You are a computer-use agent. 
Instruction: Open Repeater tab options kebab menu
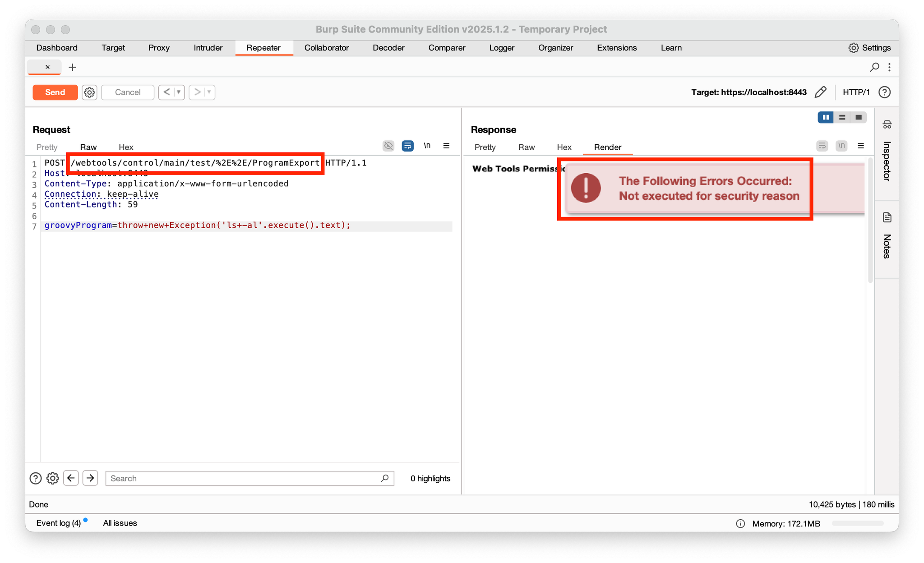pos(889,67)
